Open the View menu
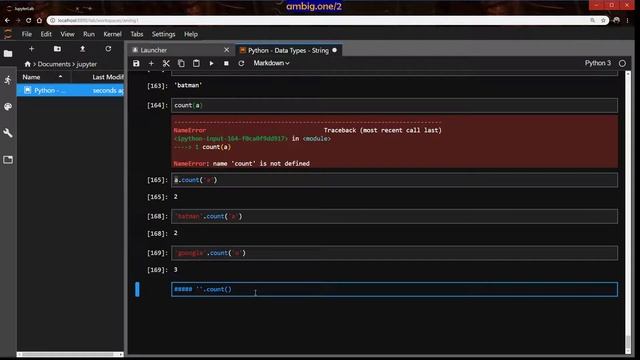The width and height of the screenshot is (640, 360). pyautogui.click(x=67, y=34)
